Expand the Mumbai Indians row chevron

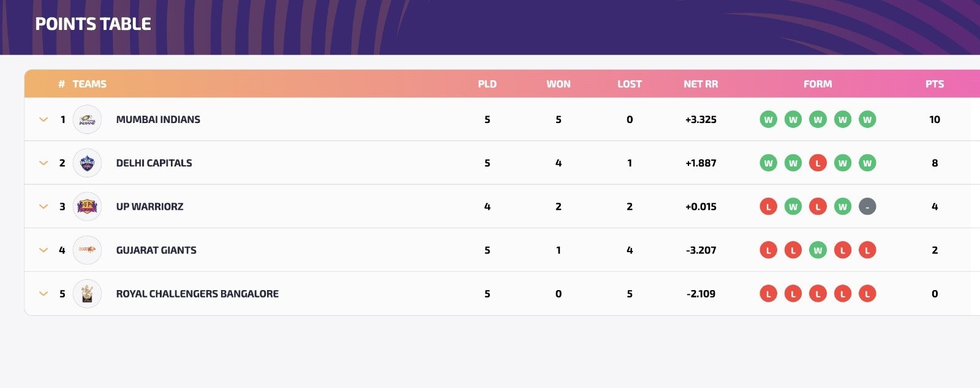click(43, 119)
